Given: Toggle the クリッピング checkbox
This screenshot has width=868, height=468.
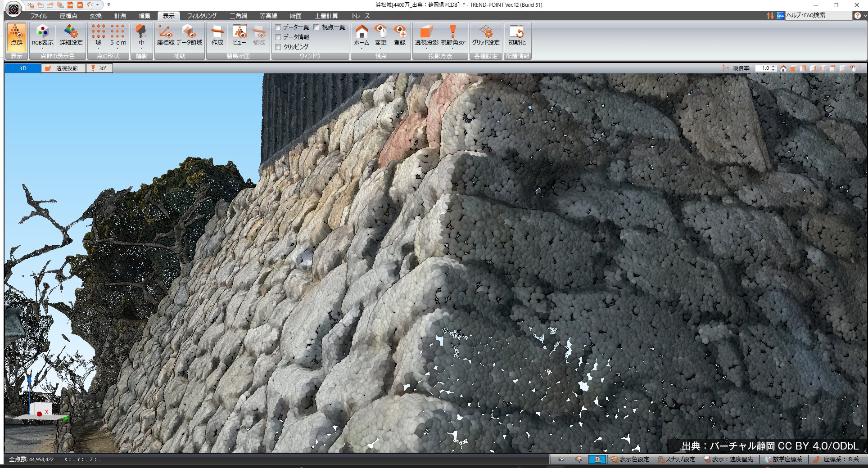Looking at the screenshot, I should coord(278,47).
